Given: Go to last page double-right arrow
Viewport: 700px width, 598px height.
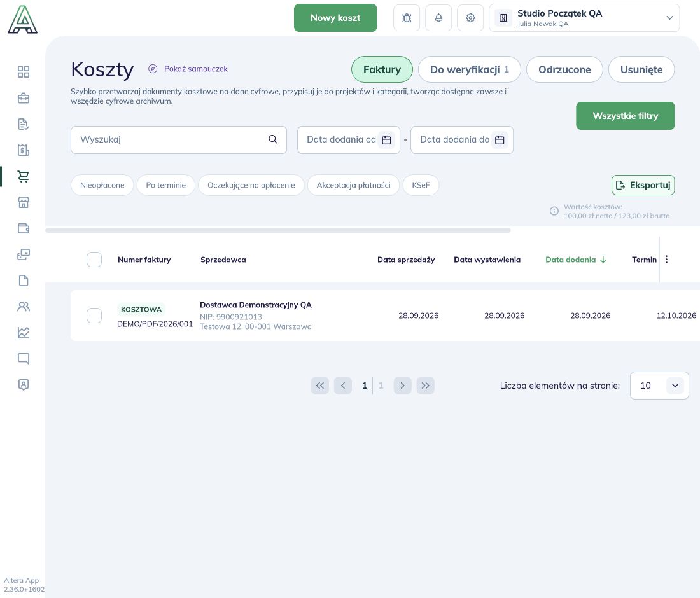Looking at the screenshot, I should tap(426, 386).
